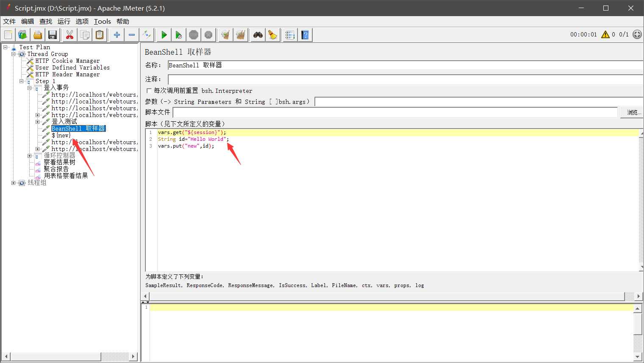Collapse the Test Plan root node

tap(6, 47)
